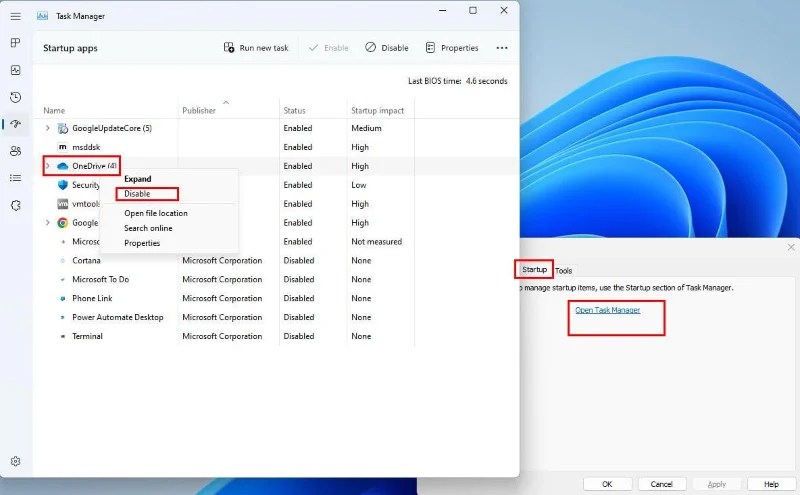
Task: Open the hamburger navigation menu in Task Manager
Action: pos(16,16)
